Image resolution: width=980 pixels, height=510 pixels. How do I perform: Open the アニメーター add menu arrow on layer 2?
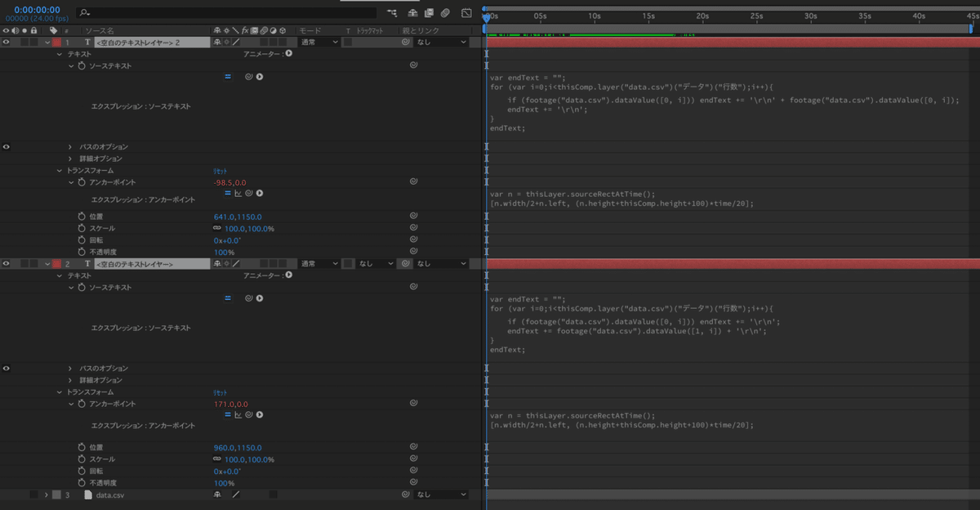(288, 275)
